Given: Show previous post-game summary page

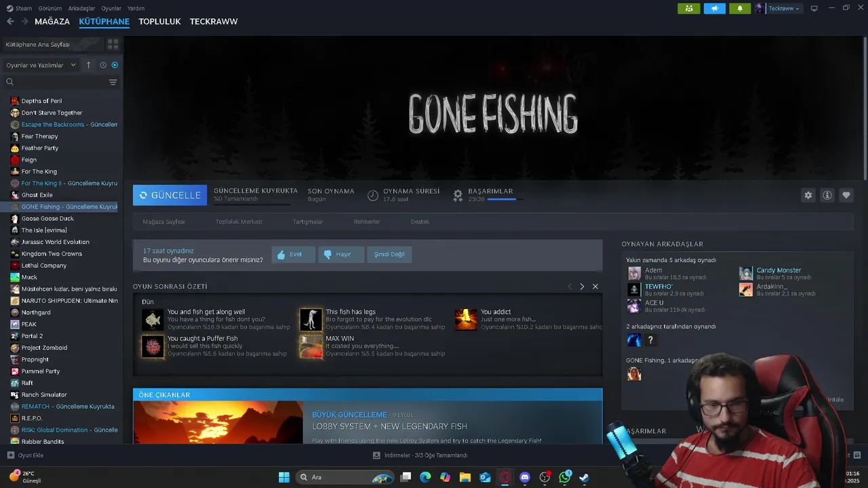Looking at the screenshot, I should pos(570,287).
